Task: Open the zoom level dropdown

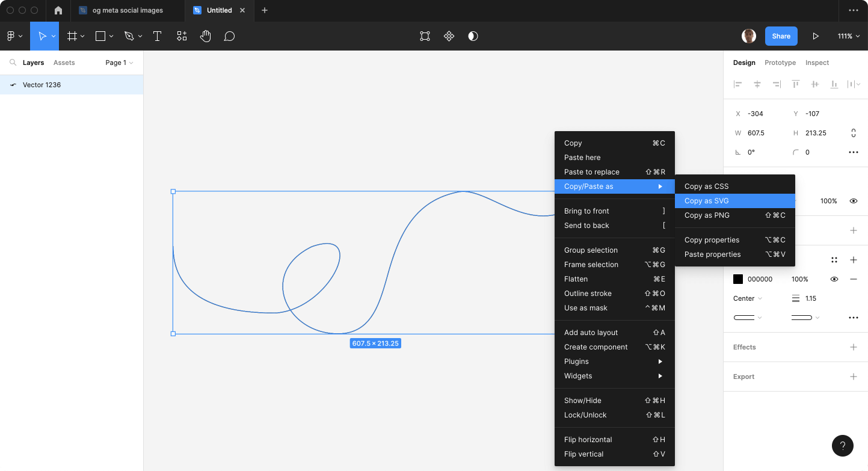Action: (x=849, y=36)
